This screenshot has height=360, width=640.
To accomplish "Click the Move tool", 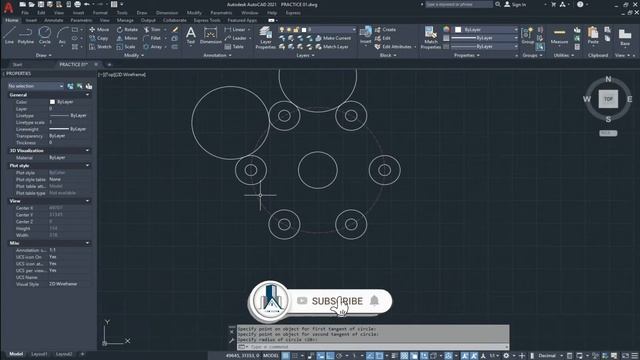I will click(x=99, y=29).
